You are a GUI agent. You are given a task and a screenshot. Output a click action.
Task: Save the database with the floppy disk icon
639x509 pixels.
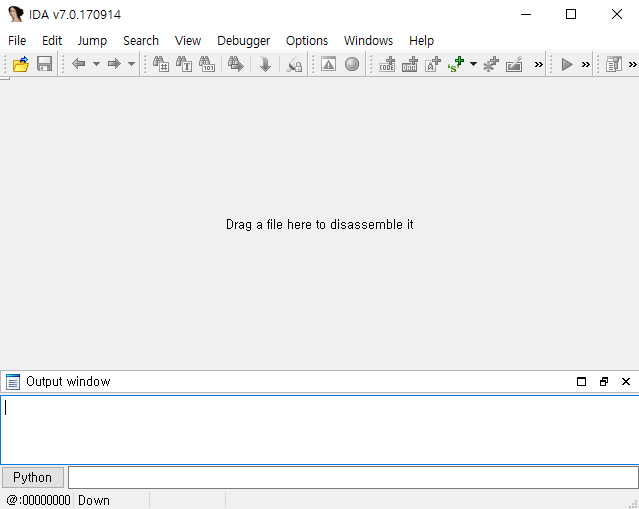pos(44,64)
